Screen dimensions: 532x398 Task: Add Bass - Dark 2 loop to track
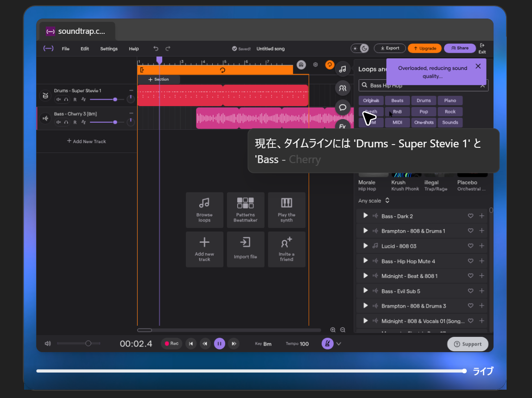click(481, 216)
